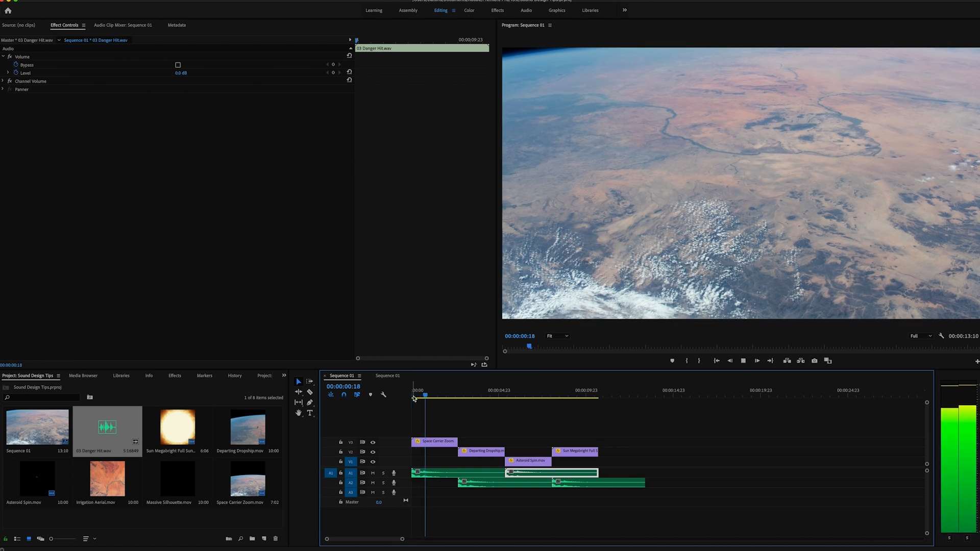Toggle V2 track output eye

pyautogui.click(x=373, y=452)
